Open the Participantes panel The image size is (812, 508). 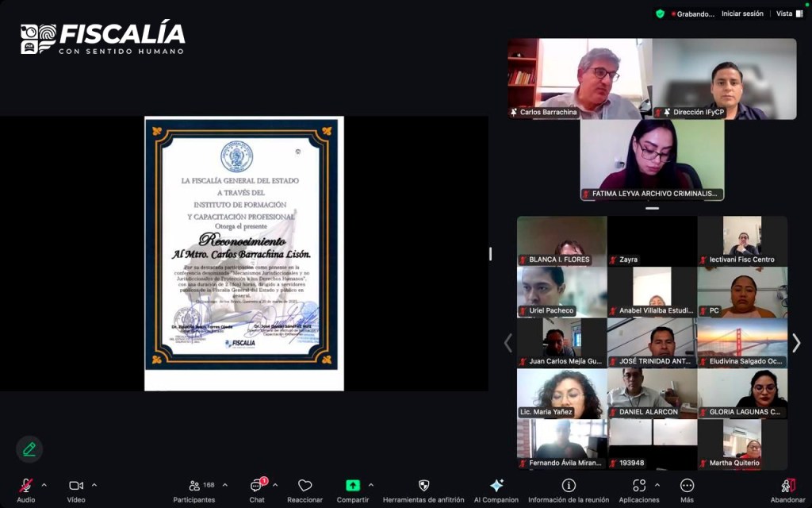tap(195, 486)
